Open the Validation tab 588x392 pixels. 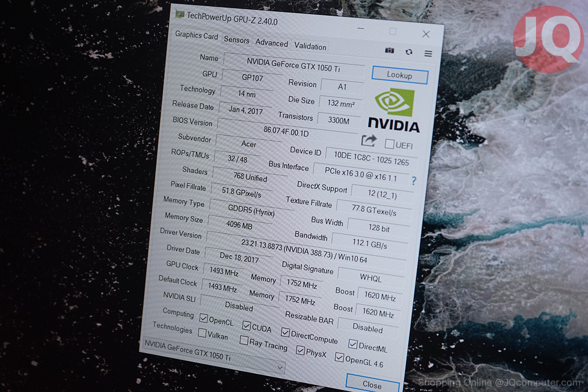pos(310,47)
